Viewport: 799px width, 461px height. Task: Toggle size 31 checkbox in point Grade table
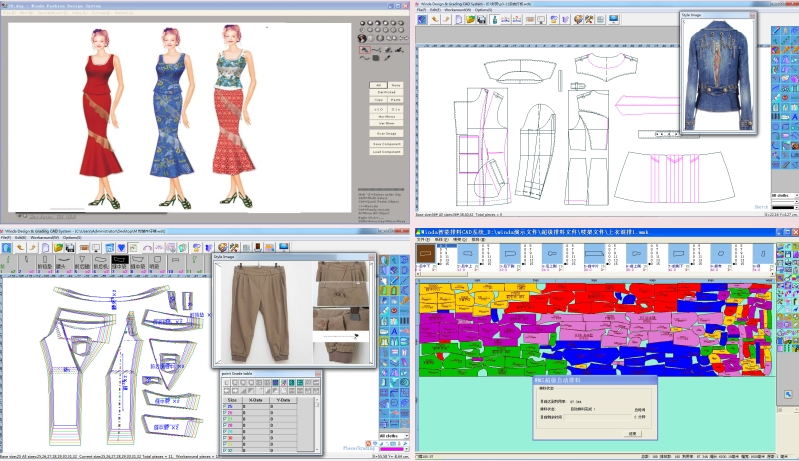[x=225, y=444]
